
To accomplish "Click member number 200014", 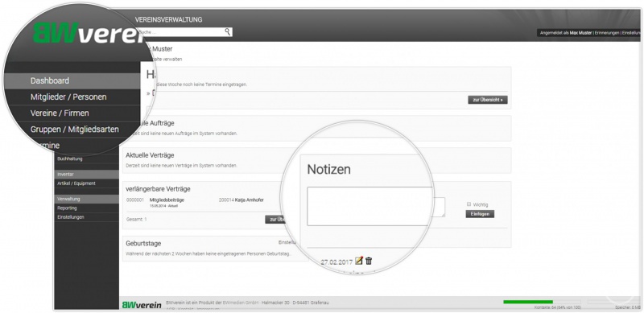I will coord(226,200).
